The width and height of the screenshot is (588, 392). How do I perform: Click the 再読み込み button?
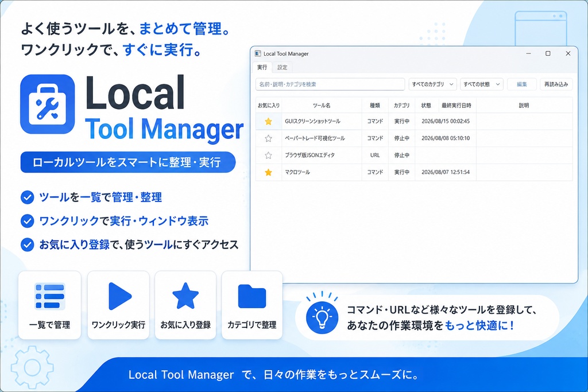click(556, 84)
